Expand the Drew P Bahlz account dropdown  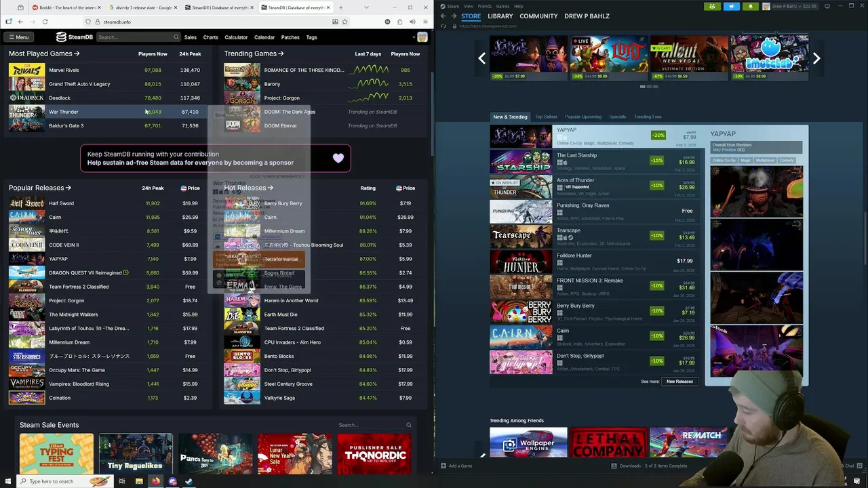[x=790, y=6]
